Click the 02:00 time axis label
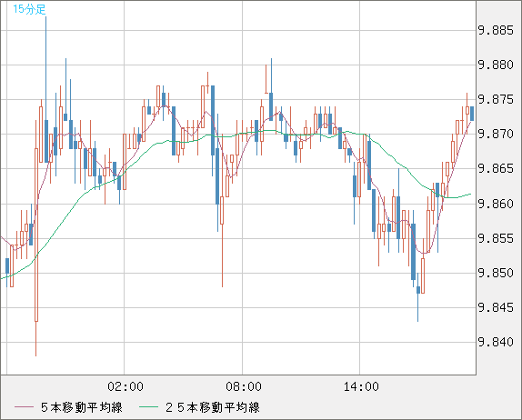 point(125,386)
